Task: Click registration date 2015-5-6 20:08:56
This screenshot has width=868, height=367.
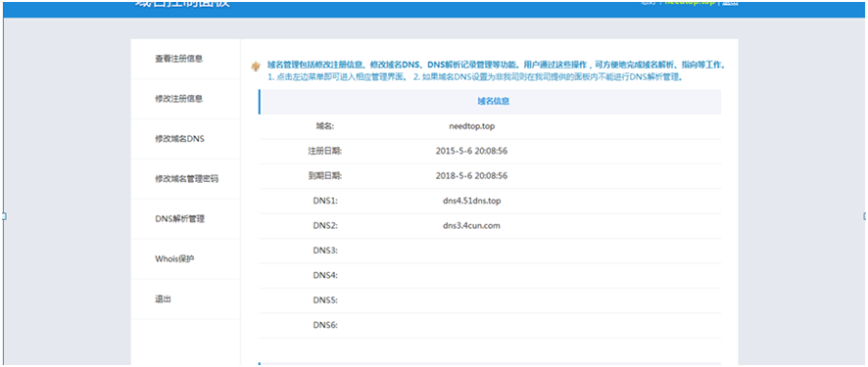Action: point(471,151)
